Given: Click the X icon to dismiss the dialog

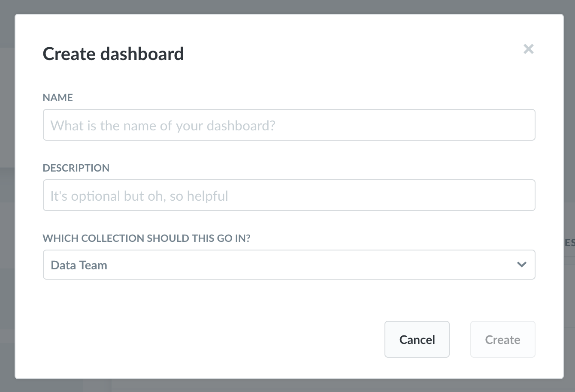Looking at the screenshot, I should tap(529, 49).
